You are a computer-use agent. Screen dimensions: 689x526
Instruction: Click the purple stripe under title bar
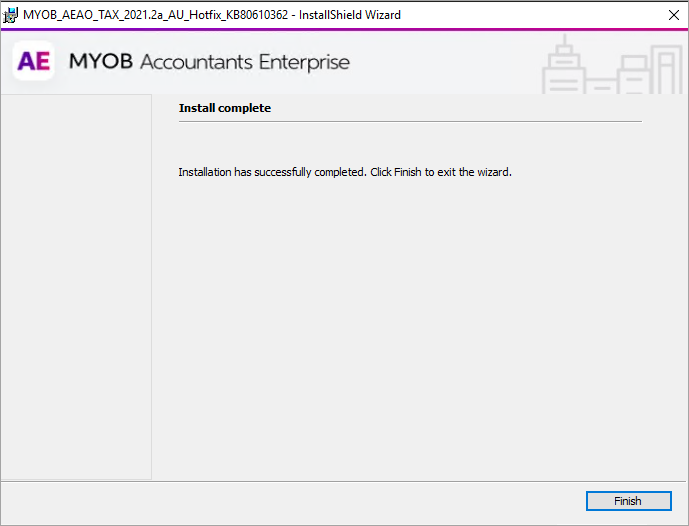[344, 30]
